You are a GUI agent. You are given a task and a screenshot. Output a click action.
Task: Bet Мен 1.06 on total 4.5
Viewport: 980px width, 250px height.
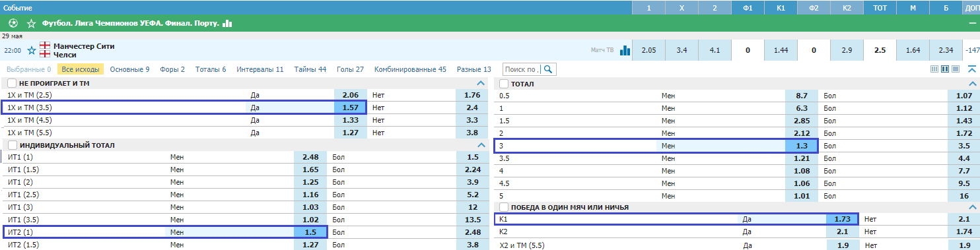(x=802, y=183)
